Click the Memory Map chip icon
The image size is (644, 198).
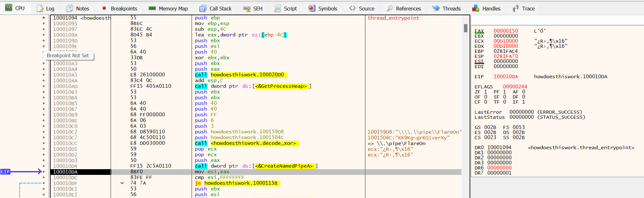(x=152, y=9)
